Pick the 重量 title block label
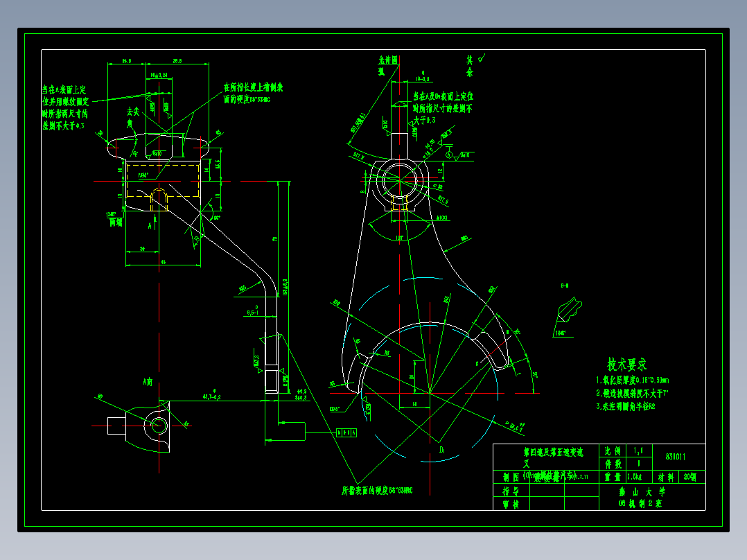Viewport: 747px width, 560px height. click(x=613, y=477)
